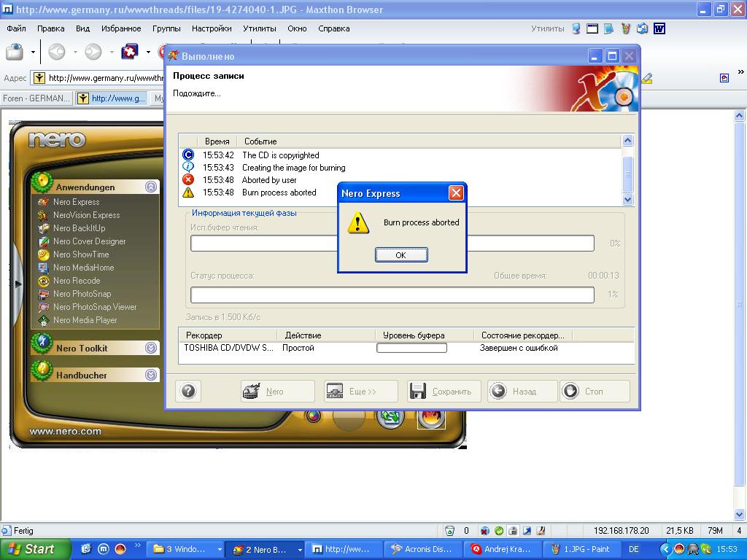Select Nero Recode entry

76,281
